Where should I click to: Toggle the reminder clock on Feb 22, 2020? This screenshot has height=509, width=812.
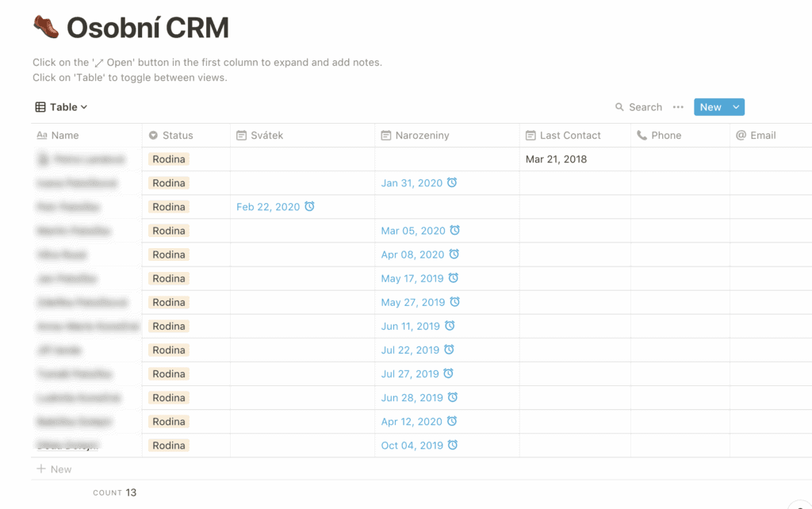[x=309, y=207]
